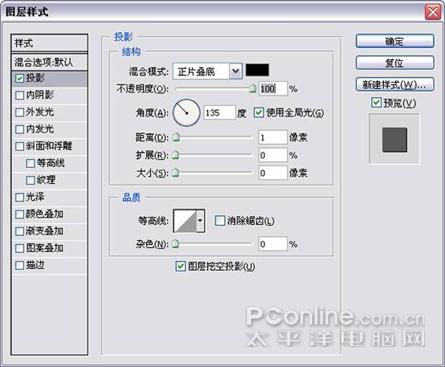
Task: Click the angle field showing 135
Action: [x=219, y=113]
